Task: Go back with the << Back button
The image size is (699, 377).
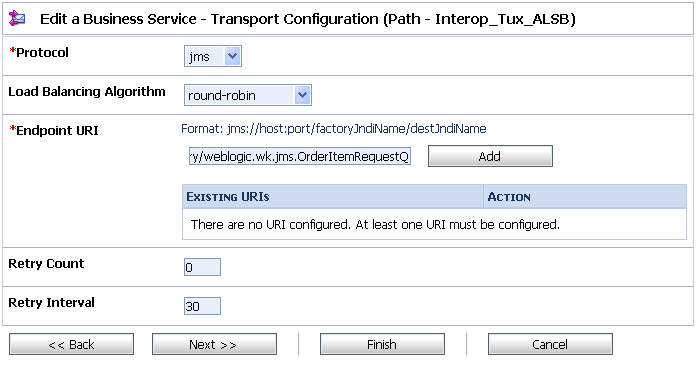Action: [71, 344]
